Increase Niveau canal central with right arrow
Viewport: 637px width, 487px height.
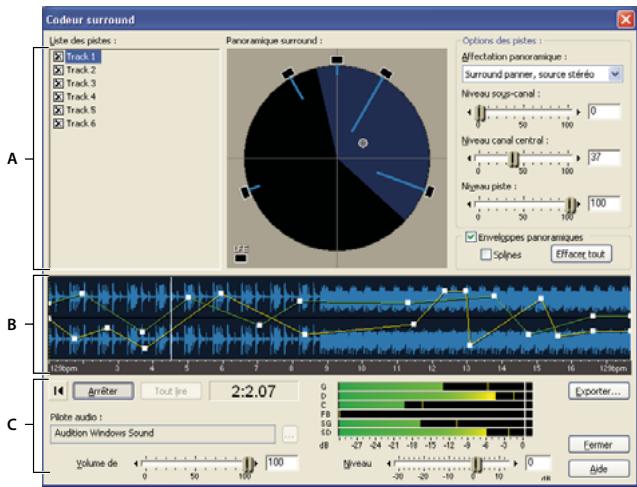[578, 158]
